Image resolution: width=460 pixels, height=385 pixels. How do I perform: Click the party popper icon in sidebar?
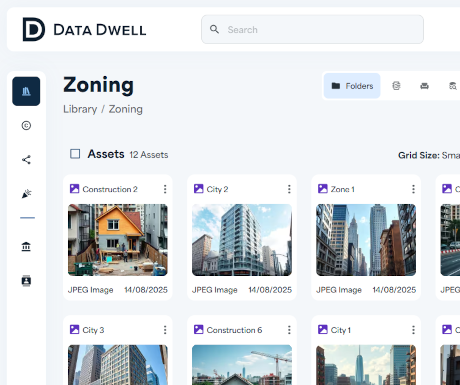pos(26,194)
